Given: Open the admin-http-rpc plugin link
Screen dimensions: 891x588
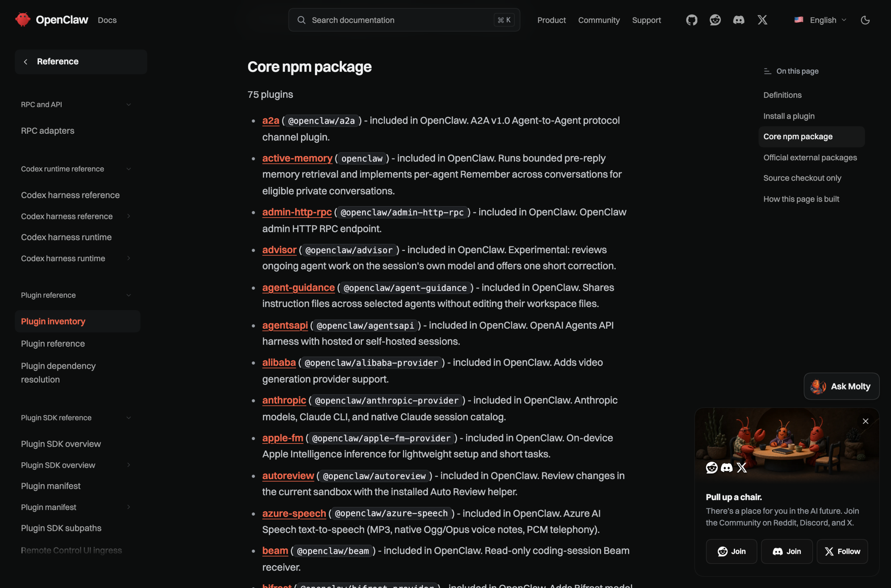Looking at the screenshot, I should (x=297, y=212).
